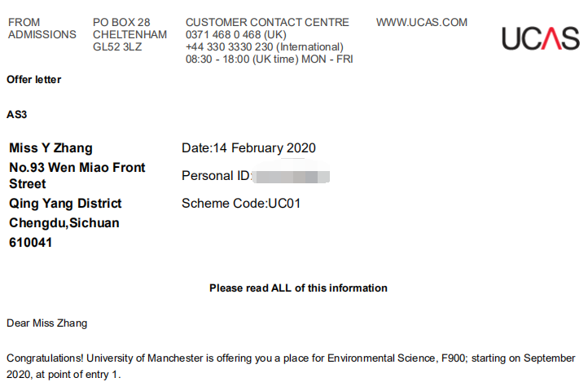Select the postal code 610041

point(31,243)
